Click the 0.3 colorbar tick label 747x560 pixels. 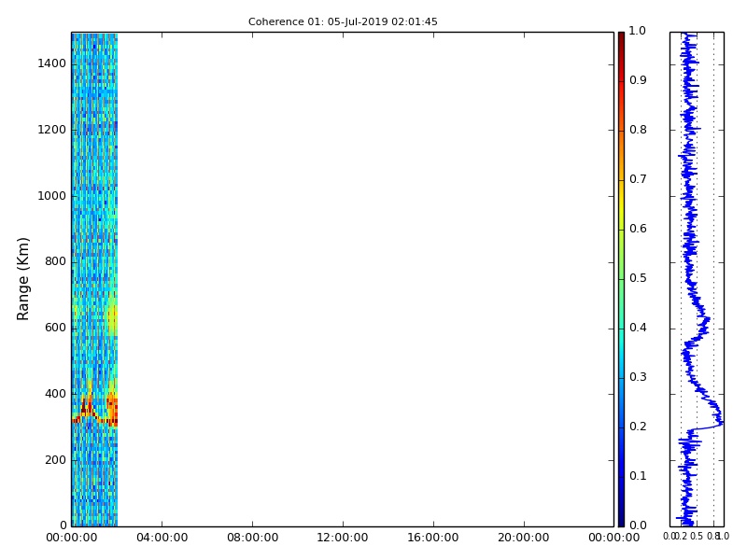[x=638, y=378]
